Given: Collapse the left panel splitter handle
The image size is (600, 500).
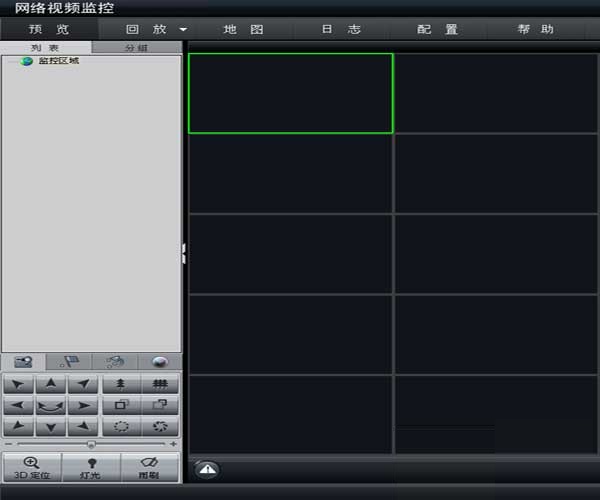Looking at the screenshot, I should click(x=184, y=254).
